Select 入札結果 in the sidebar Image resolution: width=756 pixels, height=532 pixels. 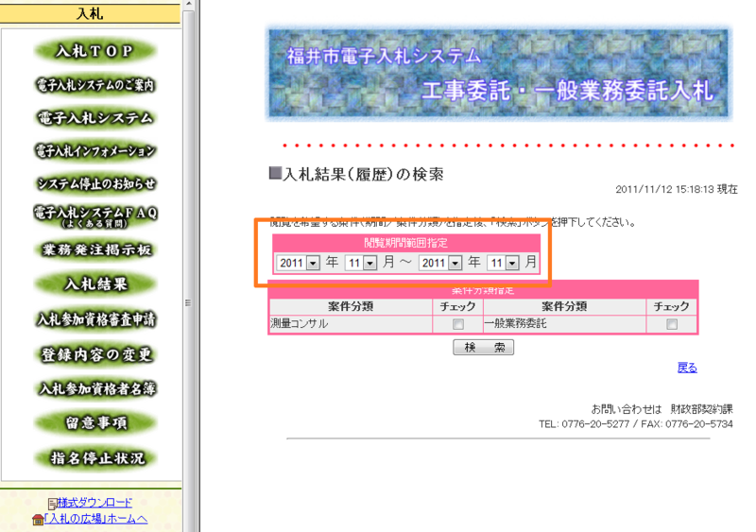click(96, 284)
